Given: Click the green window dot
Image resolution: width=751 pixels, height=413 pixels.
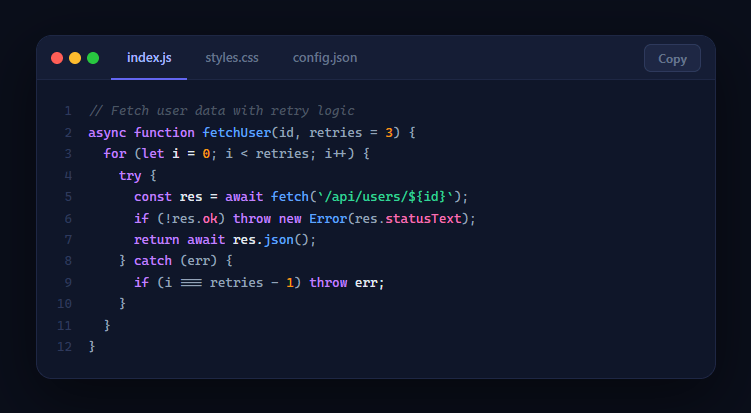Looking at the screenshot, I should (x=93, y=58).
